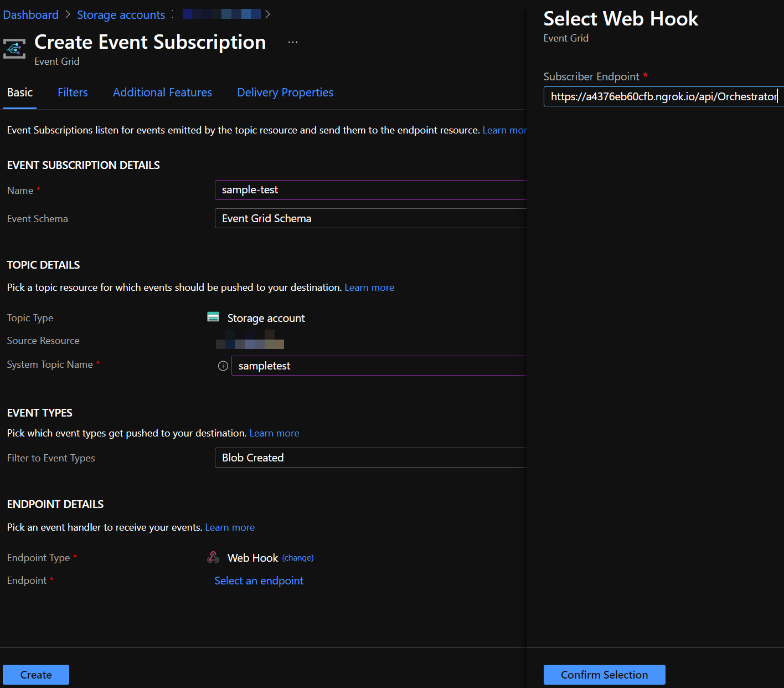Click the Create button
The width and height of the screenshot is (784, 688).
click(x=36, y=675)
